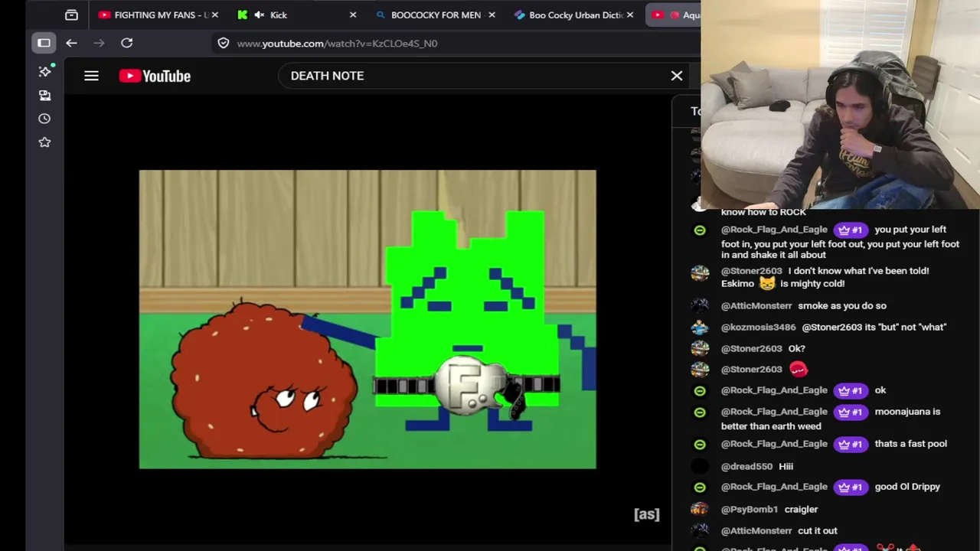The width and height of the screenshot is (980, 551).
Task: Click the site security shield icon in address bar
Action: 224,43
